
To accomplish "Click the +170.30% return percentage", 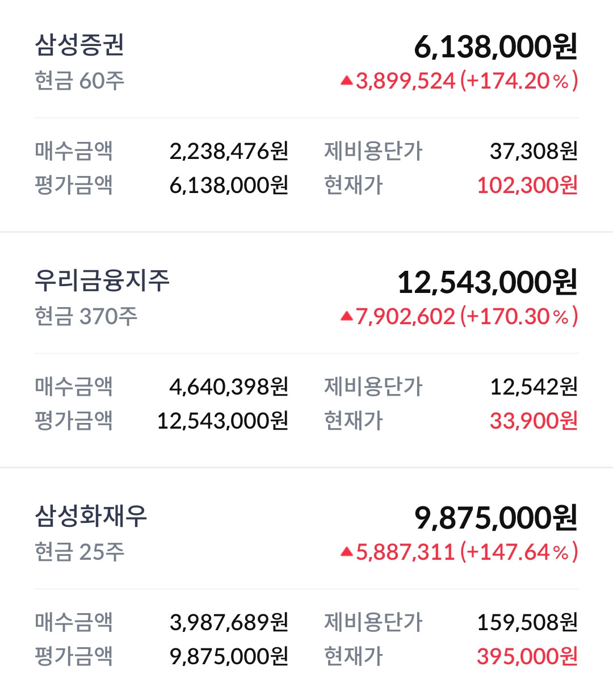I will (519, 316).
